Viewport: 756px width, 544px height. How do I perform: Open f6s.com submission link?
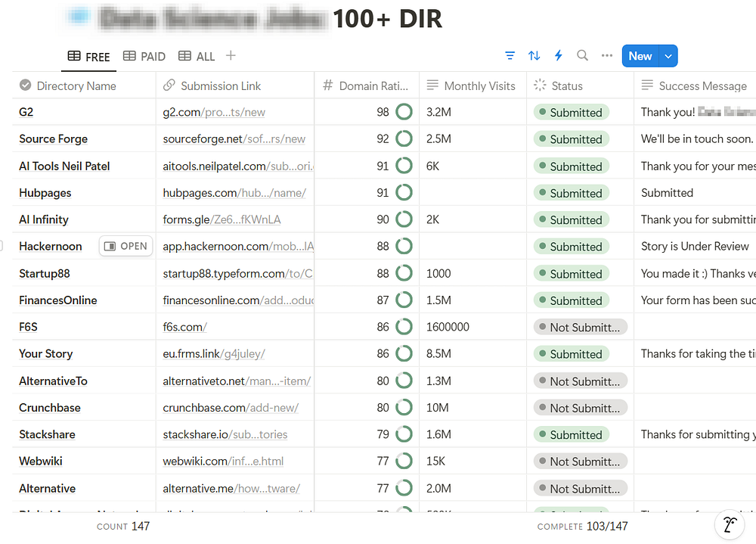tap(184, 327)
